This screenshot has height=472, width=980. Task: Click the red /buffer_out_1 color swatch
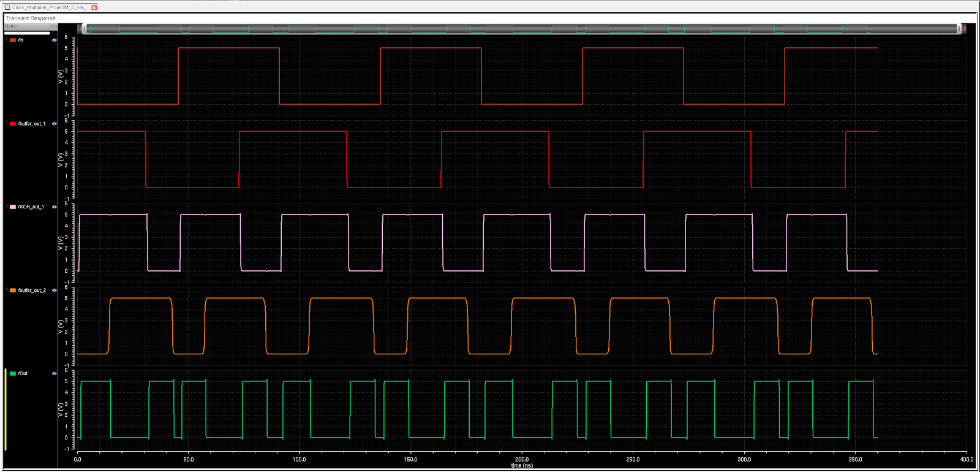pyautogui.click(x=13, y=124)
